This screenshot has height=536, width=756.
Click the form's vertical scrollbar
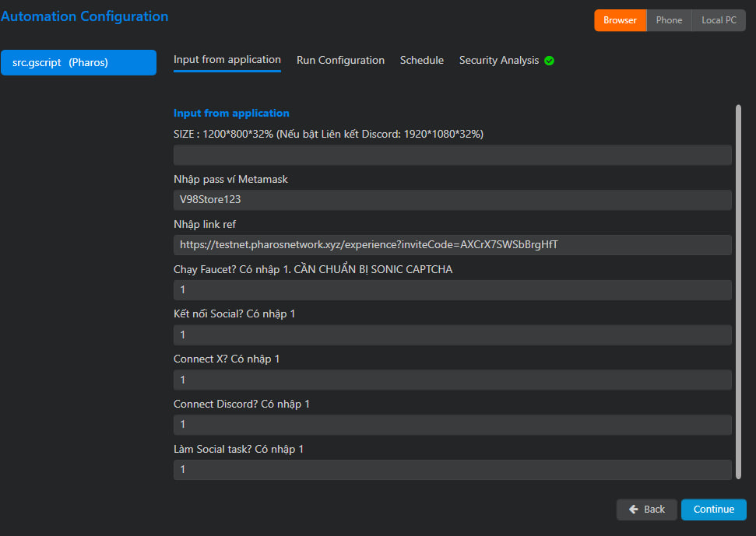738,292
